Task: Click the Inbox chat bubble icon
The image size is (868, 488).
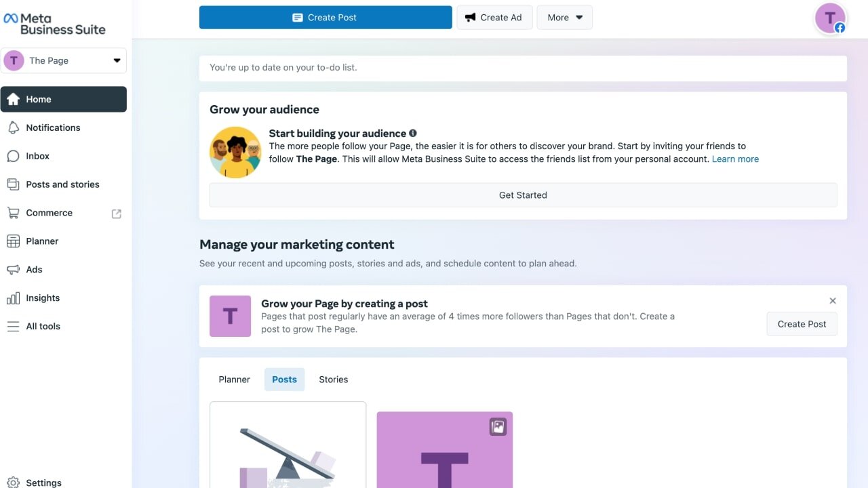Action: click(x=13, y=156)
